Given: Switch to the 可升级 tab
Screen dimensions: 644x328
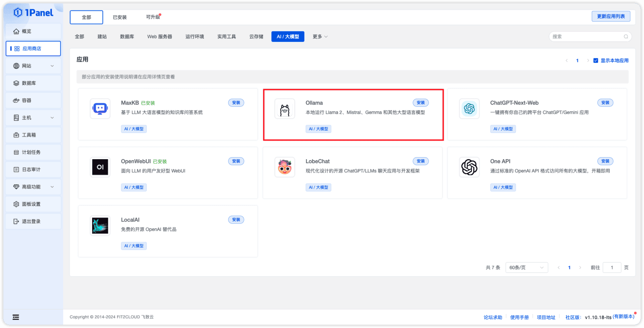Looking at the screenshot, I should click(153, 17).
